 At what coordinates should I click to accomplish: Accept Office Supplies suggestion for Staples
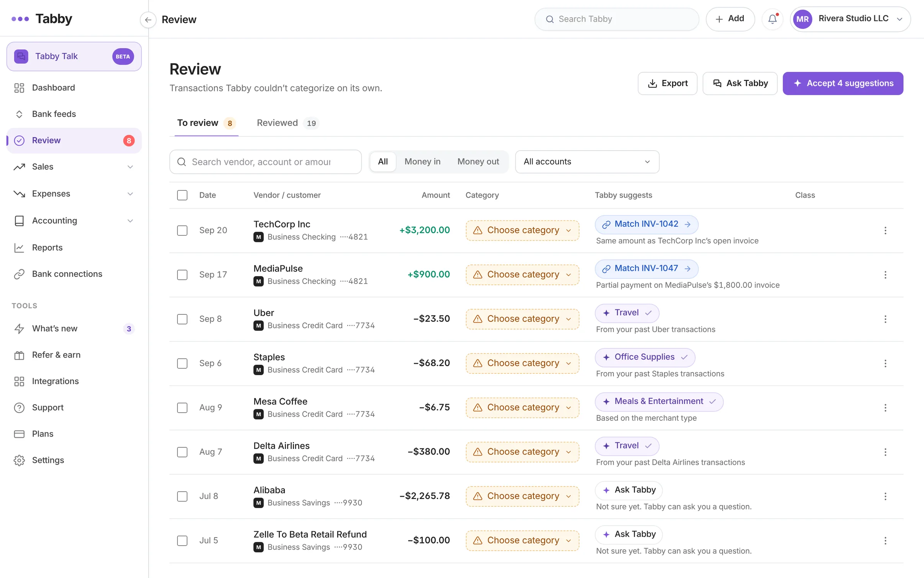coord(645,358)
